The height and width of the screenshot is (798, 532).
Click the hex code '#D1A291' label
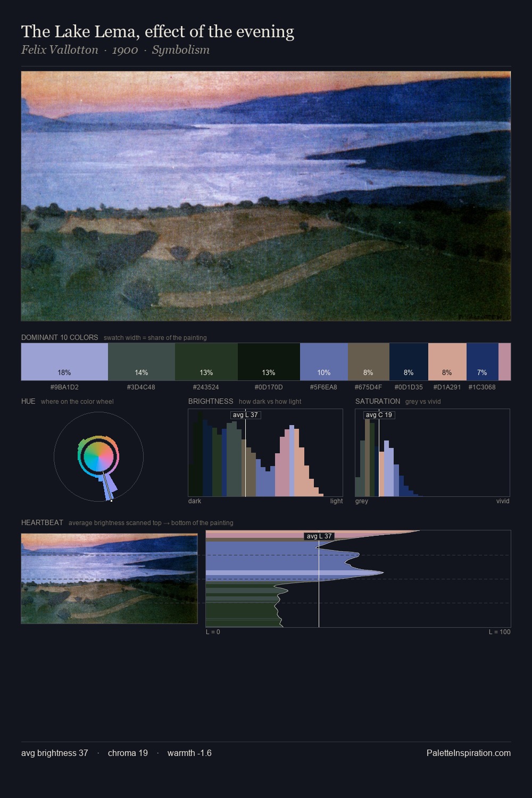[447, 387]
